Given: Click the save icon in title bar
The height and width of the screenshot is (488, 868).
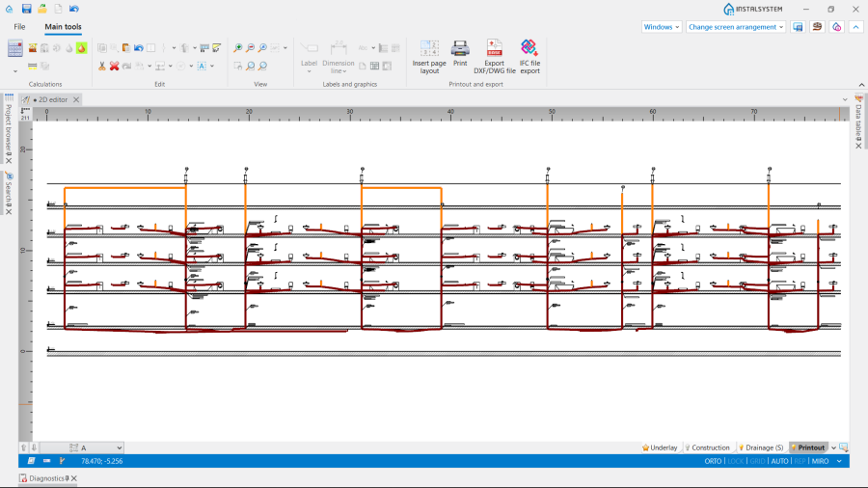Looking at the screenshot, I should pos(26,8).
